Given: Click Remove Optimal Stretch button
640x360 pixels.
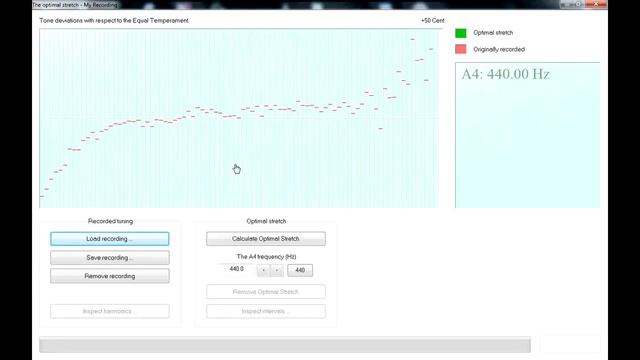Looking at the screenshot, I should [x=266, y=291].
